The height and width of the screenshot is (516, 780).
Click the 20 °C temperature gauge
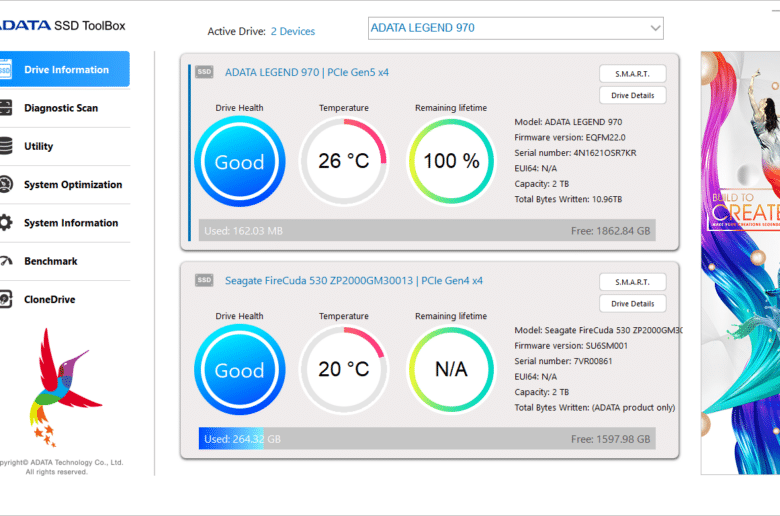pyautogui.click(x=344, y=369)
